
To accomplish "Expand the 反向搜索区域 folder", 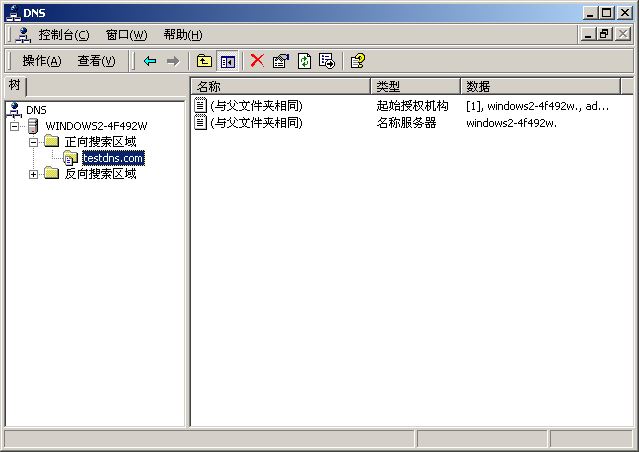I will 34,174.
